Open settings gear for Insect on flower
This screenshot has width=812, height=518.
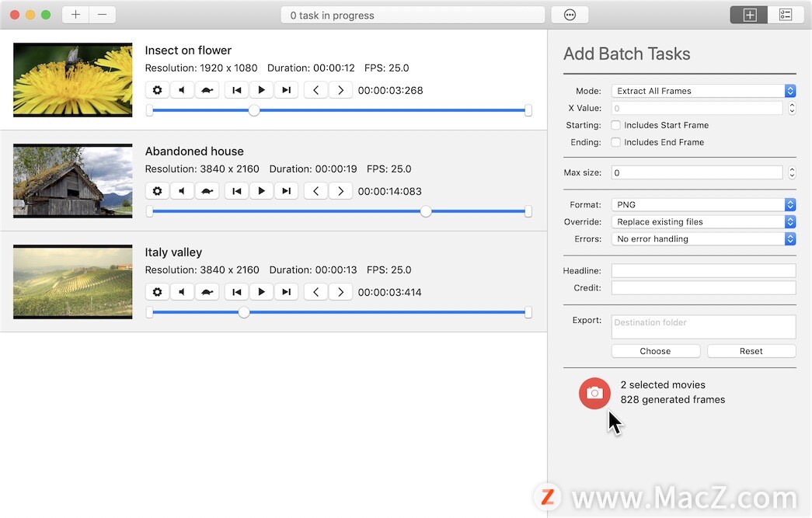tap(157, 90)
